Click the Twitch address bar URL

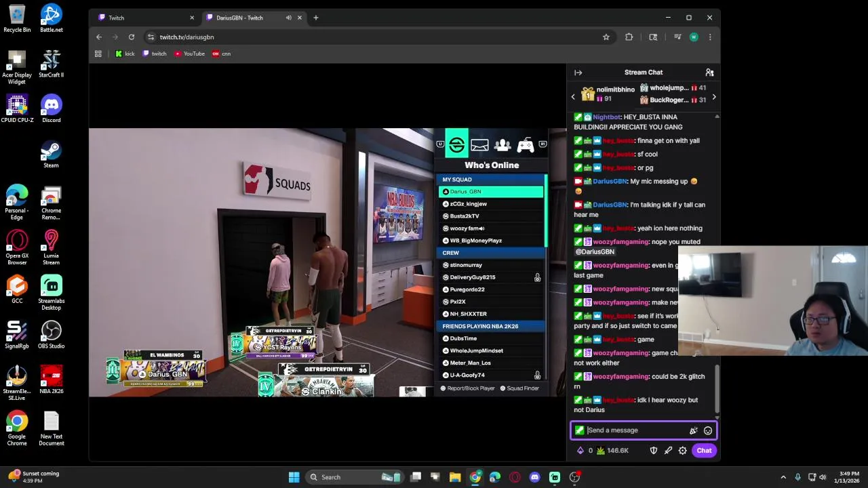click(x=186, y=37)
